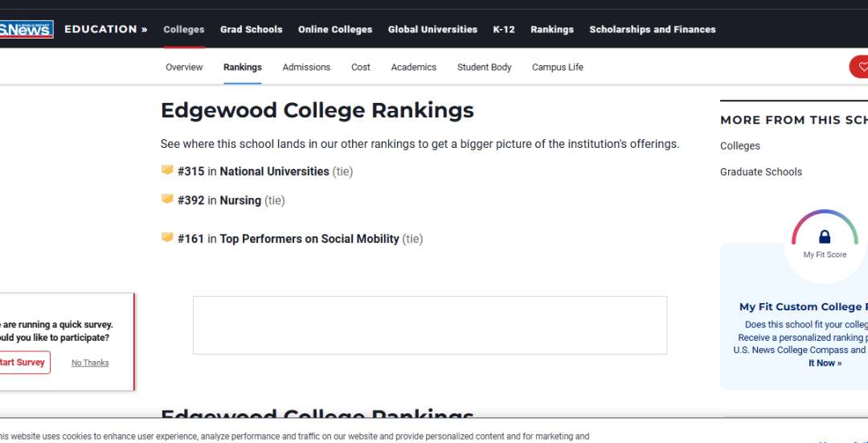
Task: Switch to the Overview tab
Action: [x=184, y=68]
